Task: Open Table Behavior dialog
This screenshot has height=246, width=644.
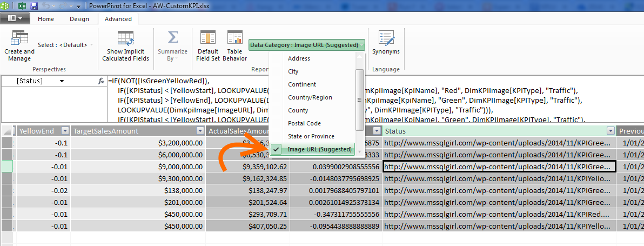Action: (x=235, y=46)
